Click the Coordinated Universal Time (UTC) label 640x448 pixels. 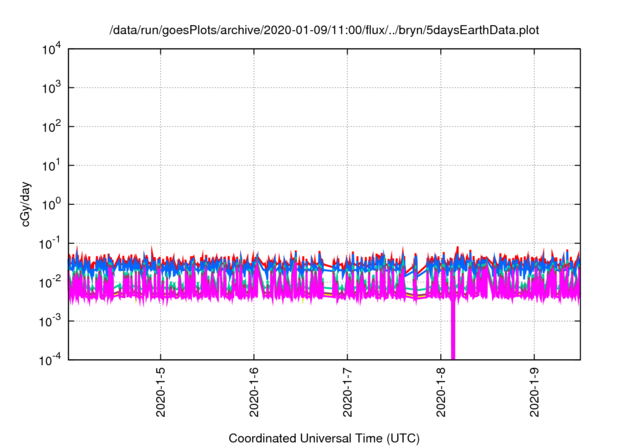(x=324, y=438)
